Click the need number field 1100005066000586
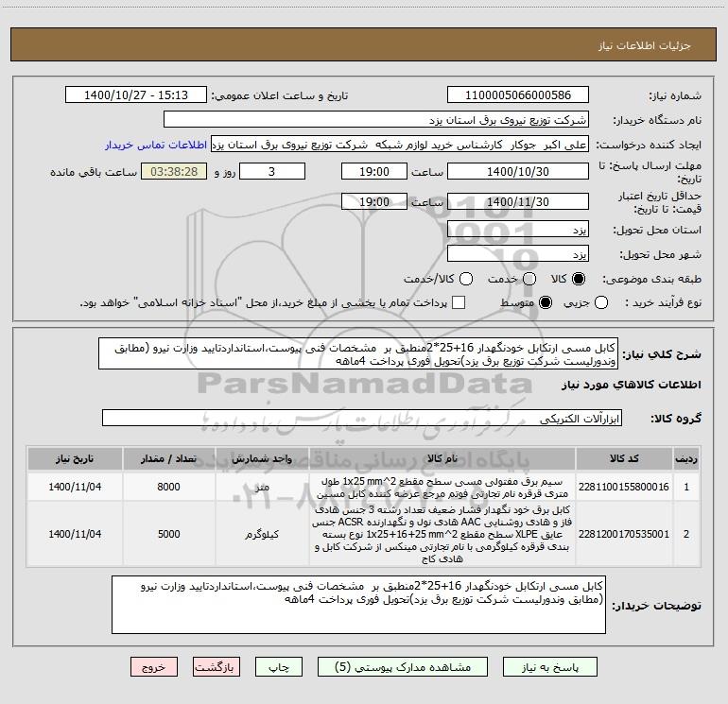 [x=518, y=94]
